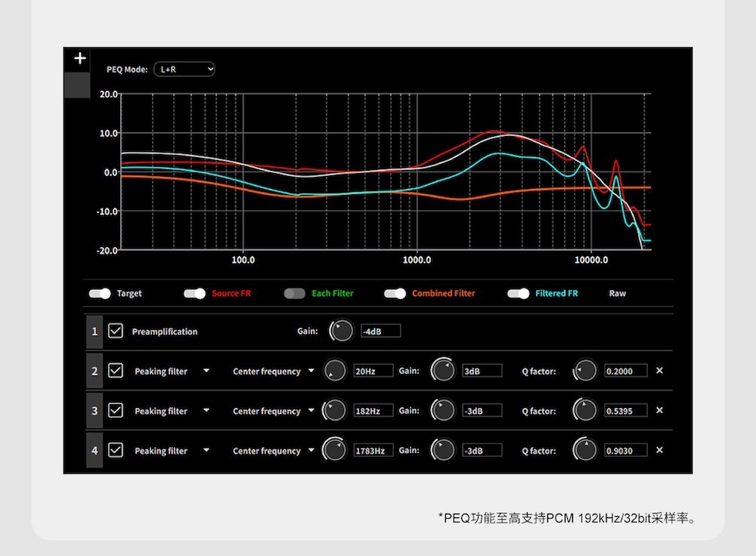Remove filter 2 with its X icon
Image resolution: width=756 pixels, height=556 pixels.
[x=659, y=371]
